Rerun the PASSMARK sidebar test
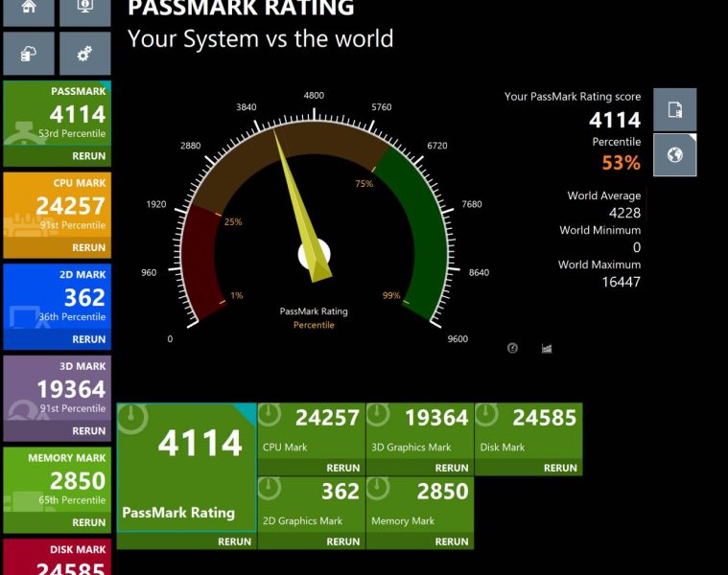This screenshot has width=728, height=575. (x=88, y=156)
